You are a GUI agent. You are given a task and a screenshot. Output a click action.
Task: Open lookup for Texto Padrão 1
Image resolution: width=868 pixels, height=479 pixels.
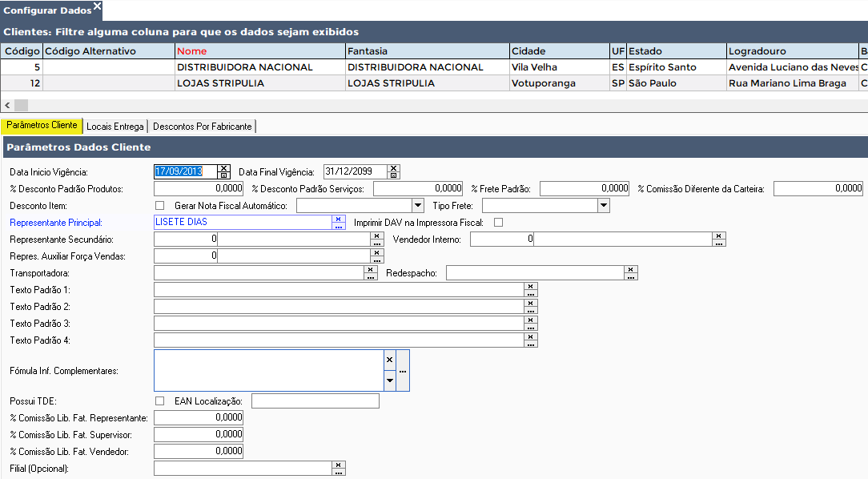(530, 293)
